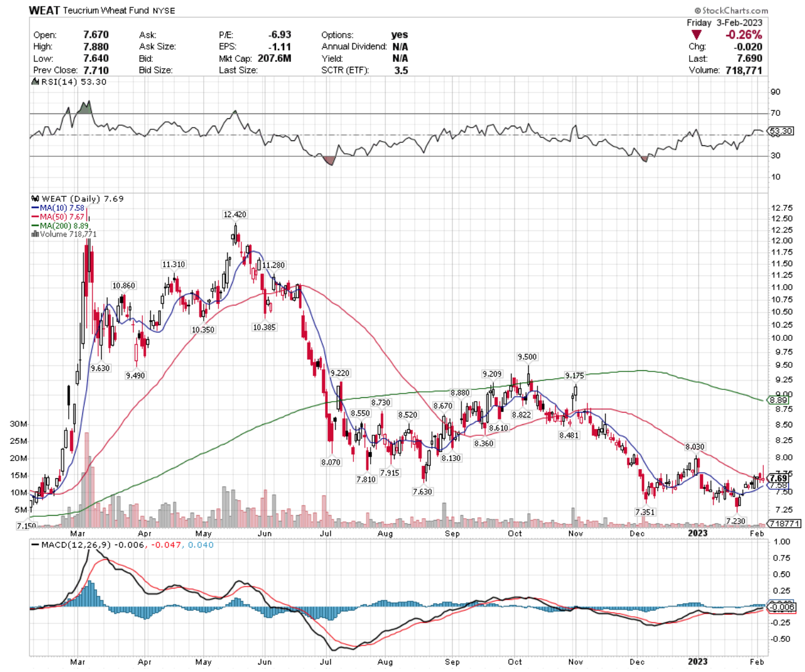This screenshot has width=805, height=672.
Task: Click the -0.26% percent change
Action: click(x=744, y=35)
